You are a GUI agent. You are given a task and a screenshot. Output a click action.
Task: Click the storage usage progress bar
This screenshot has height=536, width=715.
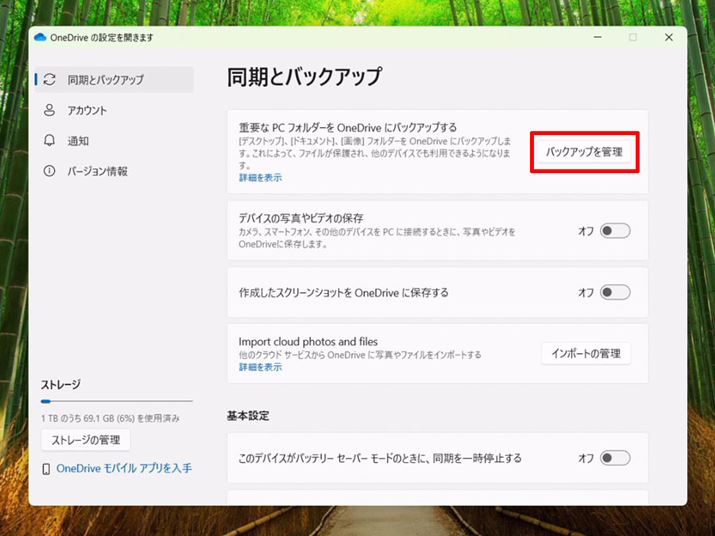pyautogui.click(x=117, y=401)
